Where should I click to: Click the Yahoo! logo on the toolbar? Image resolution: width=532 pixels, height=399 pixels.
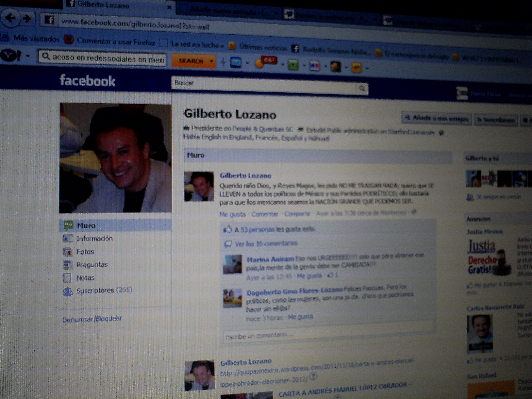click(11, 55)
